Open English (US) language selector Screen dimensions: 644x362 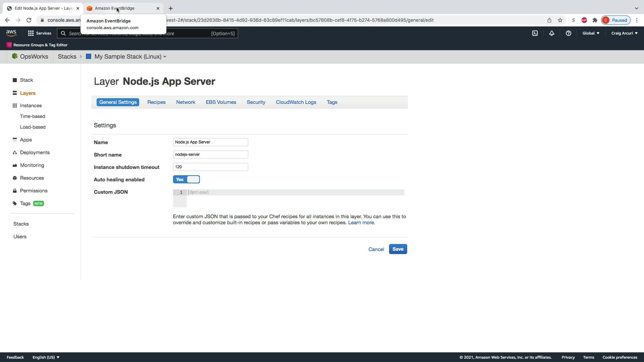[x=46, y=357]
